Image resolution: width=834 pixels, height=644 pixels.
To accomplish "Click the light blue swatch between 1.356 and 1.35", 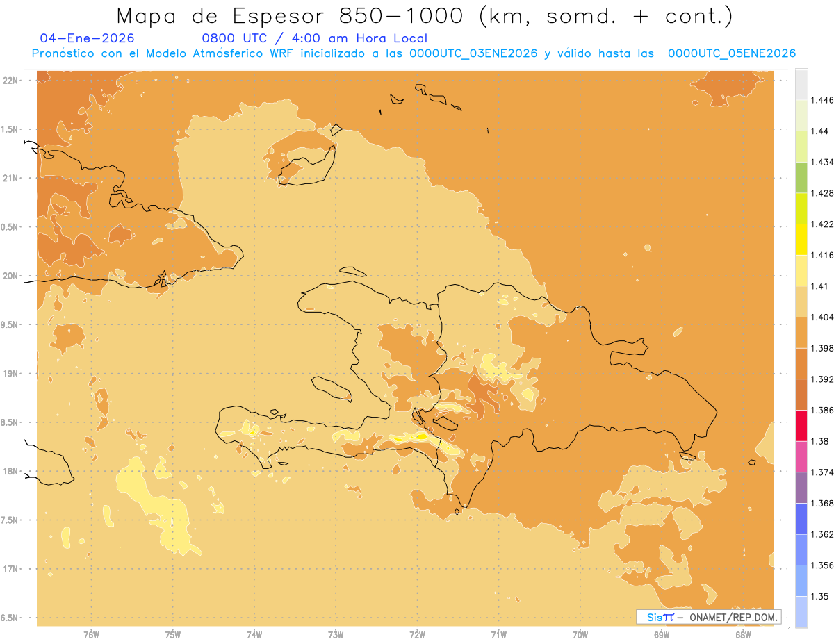I will coord(801,581).
